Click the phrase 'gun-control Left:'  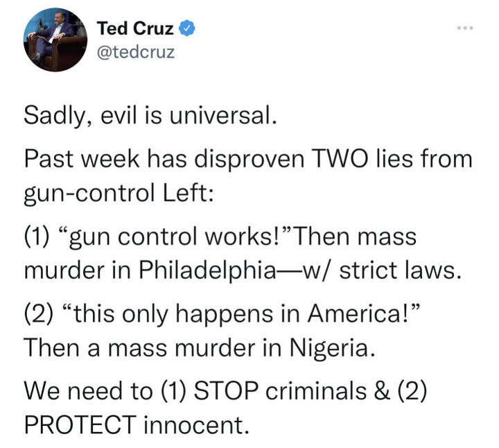[x=119, y=194]
